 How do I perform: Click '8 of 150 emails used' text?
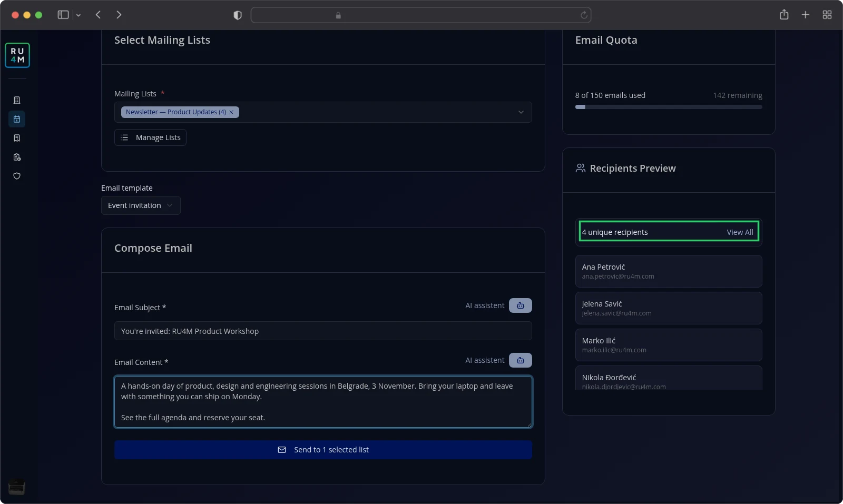(x=610, y=95)
